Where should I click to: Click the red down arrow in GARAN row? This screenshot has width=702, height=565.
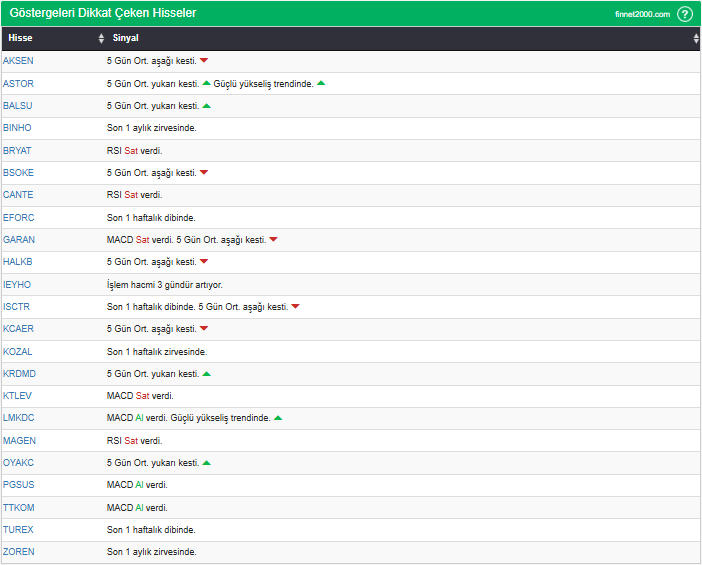pyautogui.click(x=273, y=240)
